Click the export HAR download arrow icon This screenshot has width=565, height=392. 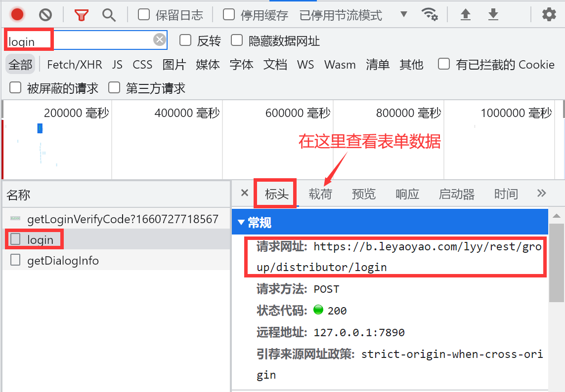click(493, 15)
